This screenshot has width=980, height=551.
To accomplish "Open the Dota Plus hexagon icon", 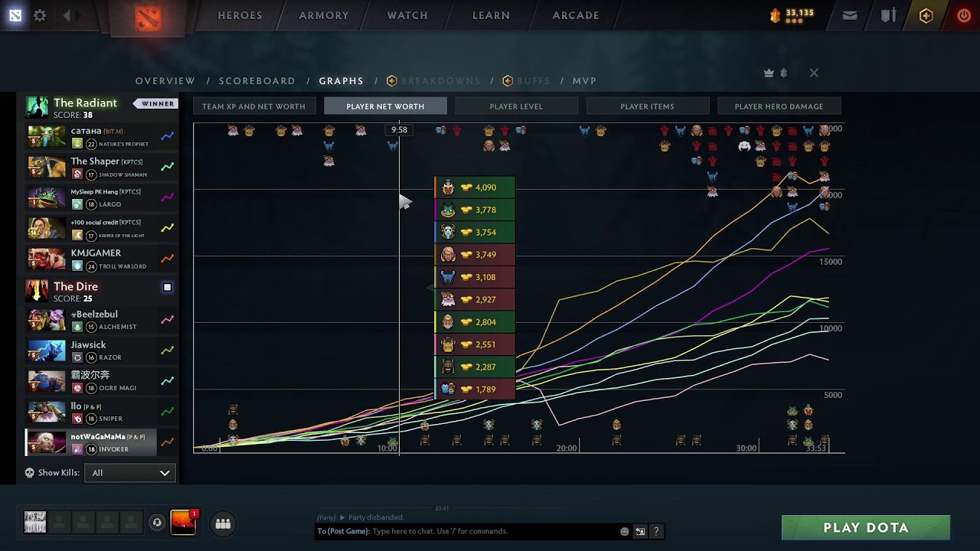I will [x=926, y=15].
